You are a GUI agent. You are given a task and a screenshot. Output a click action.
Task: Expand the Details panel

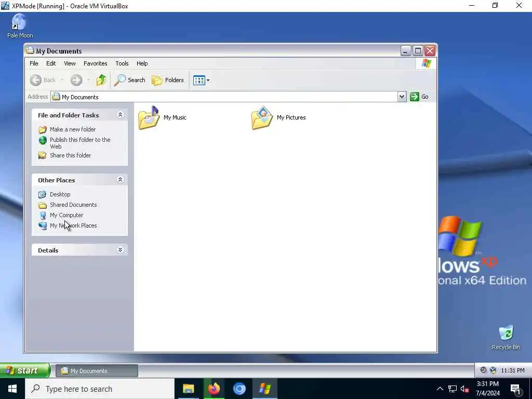[120, 250]
